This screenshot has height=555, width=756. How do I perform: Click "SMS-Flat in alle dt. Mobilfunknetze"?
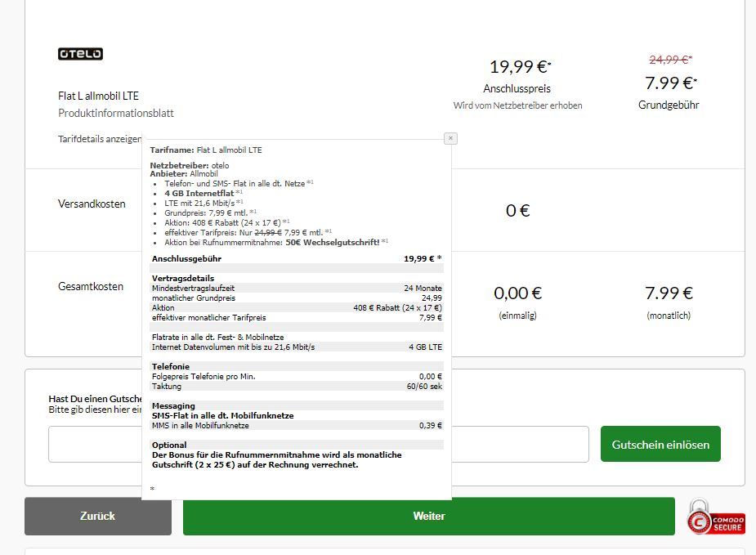click(x=223, y=416)
